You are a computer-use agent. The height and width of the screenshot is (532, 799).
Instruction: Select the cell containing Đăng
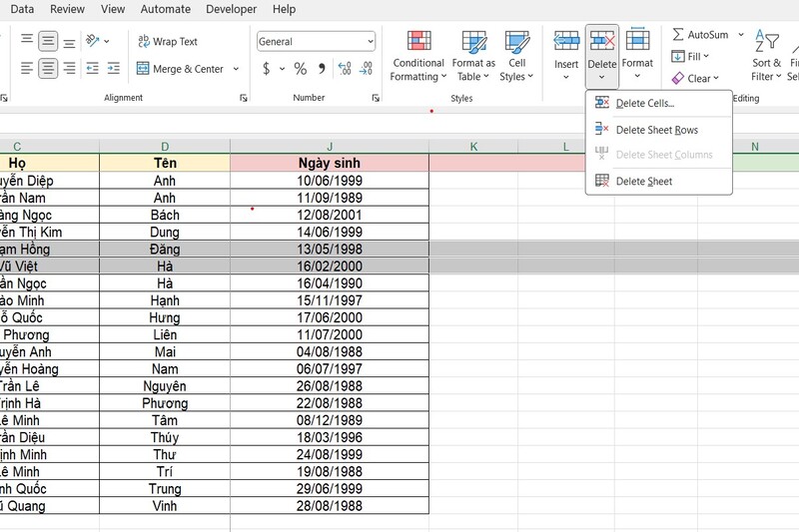pos(165,249)
